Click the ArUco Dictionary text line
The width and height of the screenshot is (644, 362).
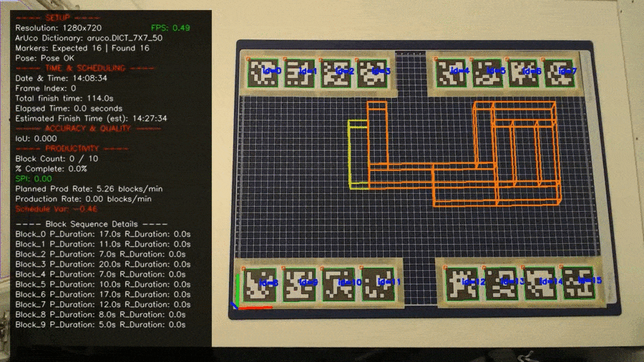click(x=89, y=38)
